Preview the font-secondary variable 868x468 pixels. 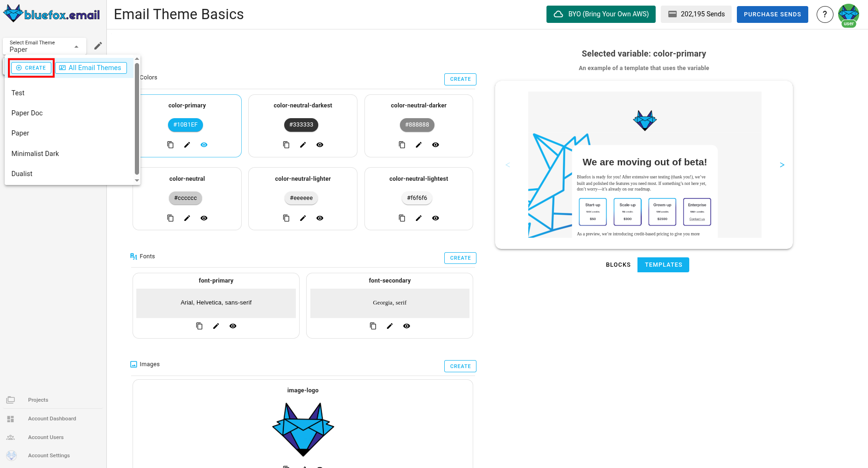coord(406,326)
